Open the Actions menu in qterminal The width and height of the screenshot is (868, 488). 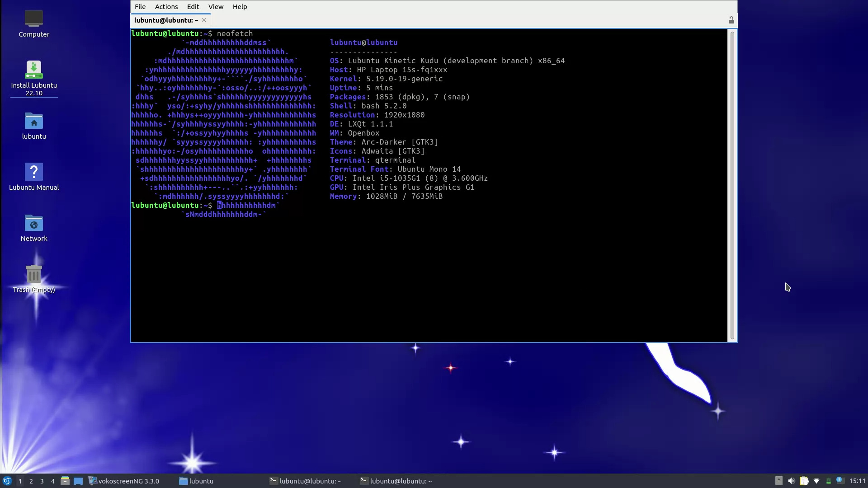(166, 7)
